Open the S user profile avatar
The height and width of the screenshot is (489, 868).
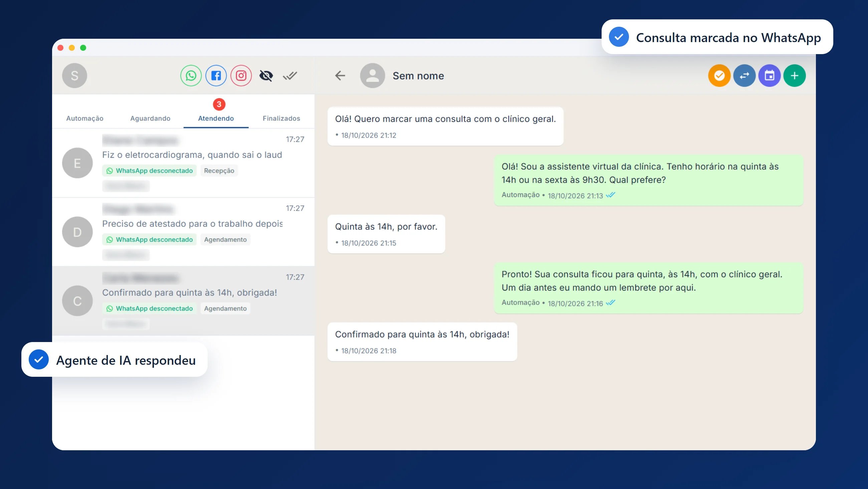point(74,75)
